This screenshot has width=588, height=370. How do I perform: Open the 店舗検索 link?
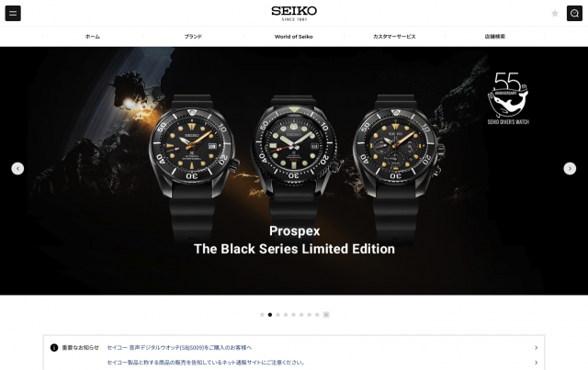click(x=494, y=37)
